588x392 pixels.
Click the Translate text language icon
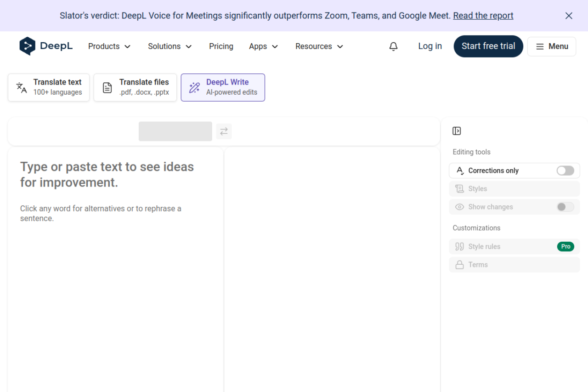click(22, 87)
